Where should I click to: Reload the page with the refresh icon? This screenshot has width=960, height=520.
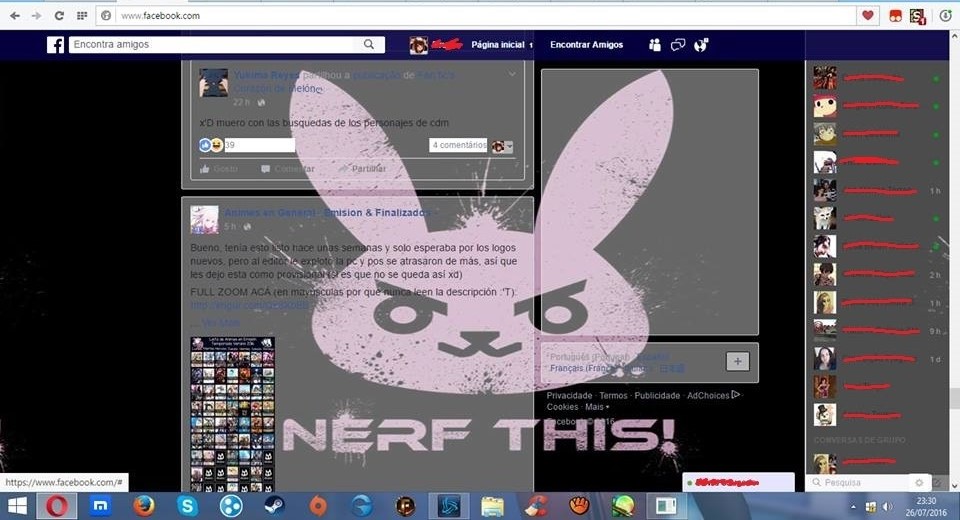click(x=59, y=16)
